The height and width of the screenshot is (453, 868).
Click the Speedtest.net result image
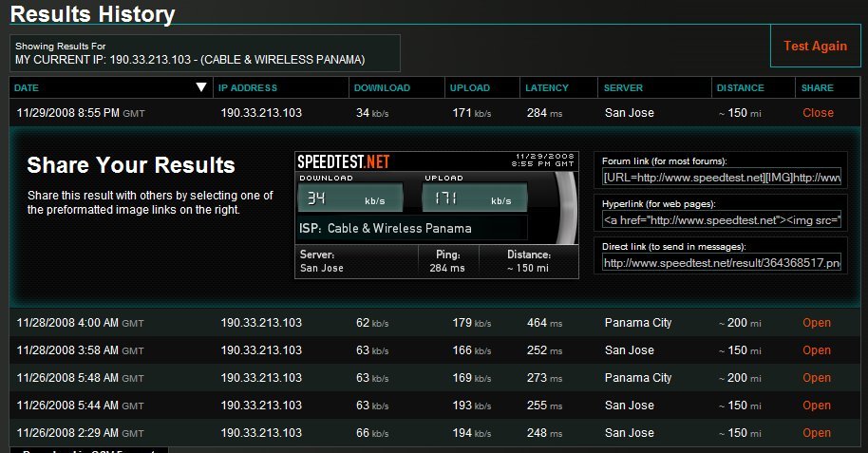[x=437, y=215]
